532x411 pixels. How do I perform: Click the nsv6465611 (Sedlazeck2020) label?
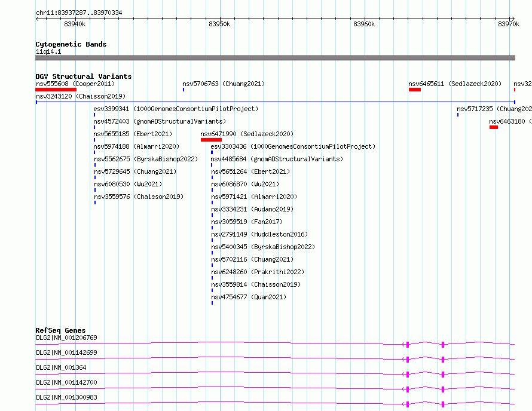455,84
